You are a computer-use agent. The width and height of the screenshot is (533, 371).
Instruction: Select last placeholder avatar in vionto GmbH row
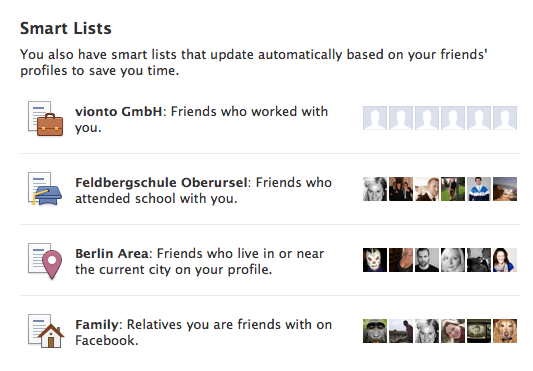pos(505,118)
